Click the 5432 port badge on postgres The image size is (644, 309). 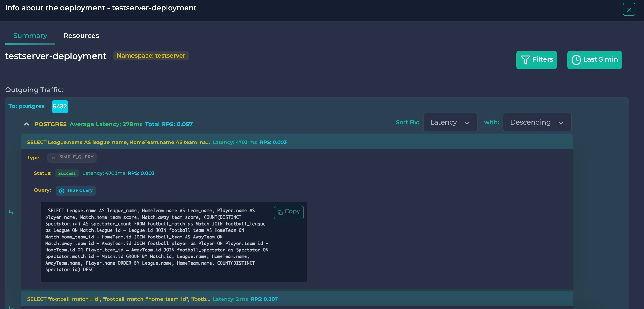pyautogui.click(x=59, y=106)
